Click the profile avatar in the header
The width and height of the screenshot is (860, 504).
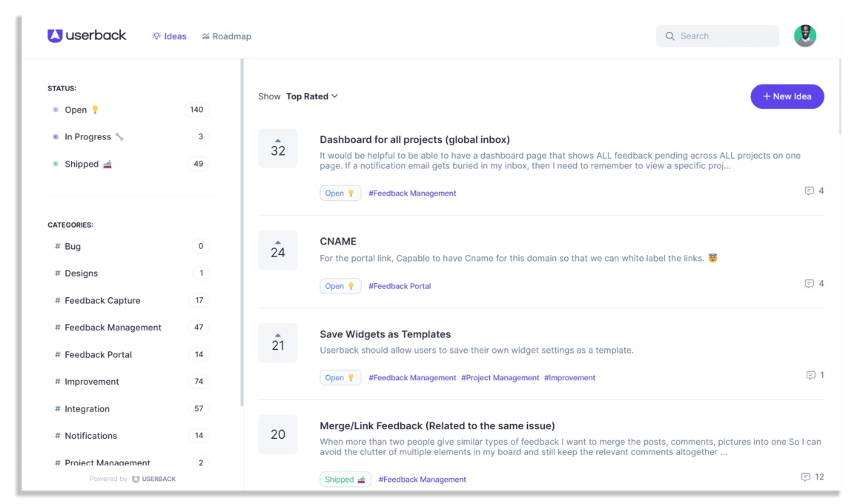[805, 35]
